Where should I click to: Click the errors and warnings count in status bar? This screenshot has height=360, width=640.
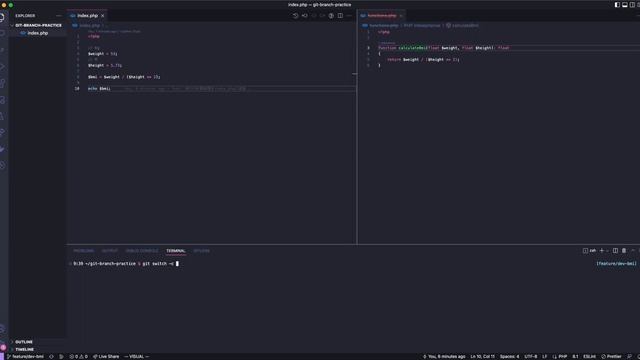tap(78, 357)
